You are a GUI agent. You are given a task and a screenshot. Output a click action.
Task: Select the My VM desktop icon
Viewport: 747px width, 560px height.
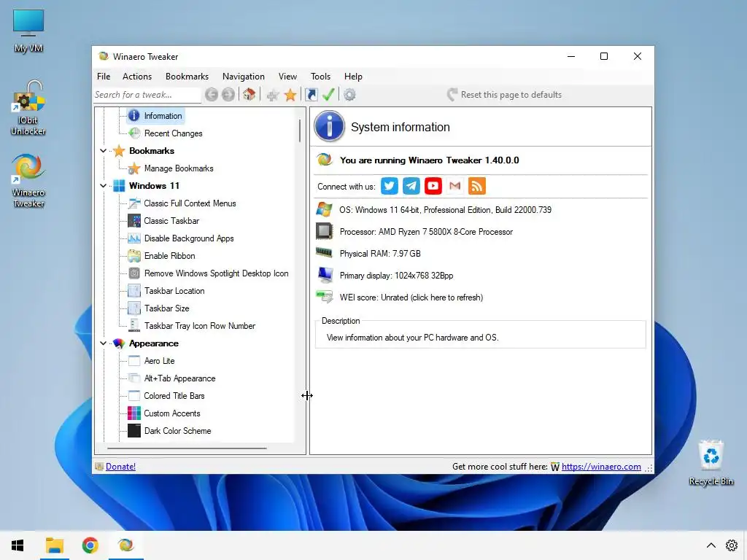(x=28, y=31)
